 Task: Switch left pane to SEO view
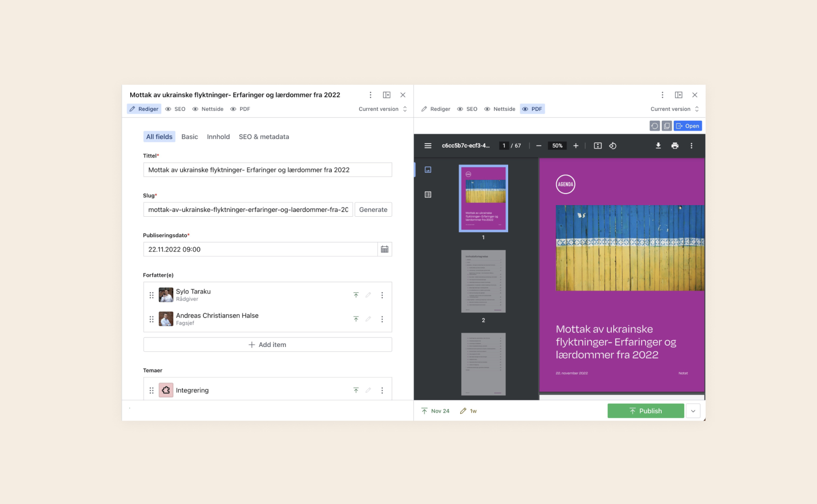tap(175, 109)
